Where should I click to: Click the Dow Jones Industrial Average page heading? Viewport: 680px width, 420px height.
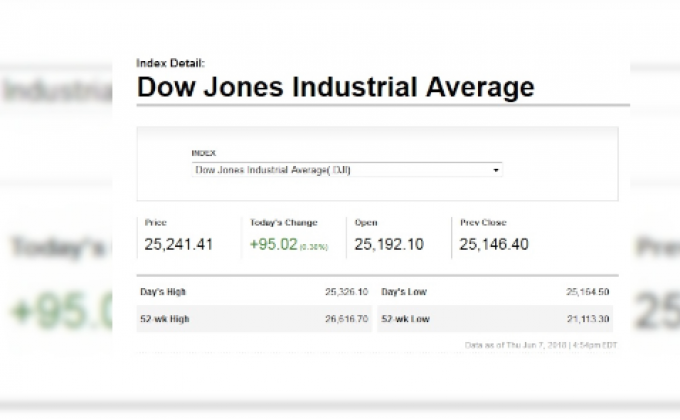[335, 87]
